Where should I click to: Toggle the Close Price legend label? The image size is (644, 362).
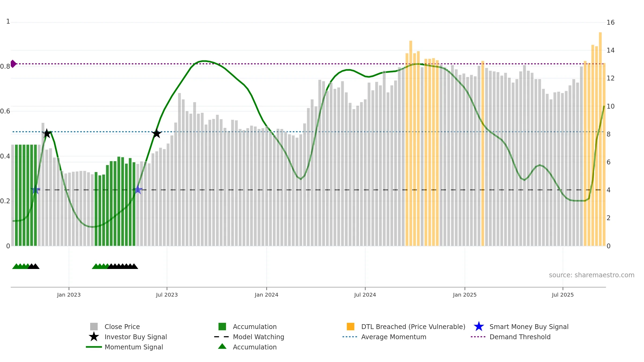tap(122, 327)
